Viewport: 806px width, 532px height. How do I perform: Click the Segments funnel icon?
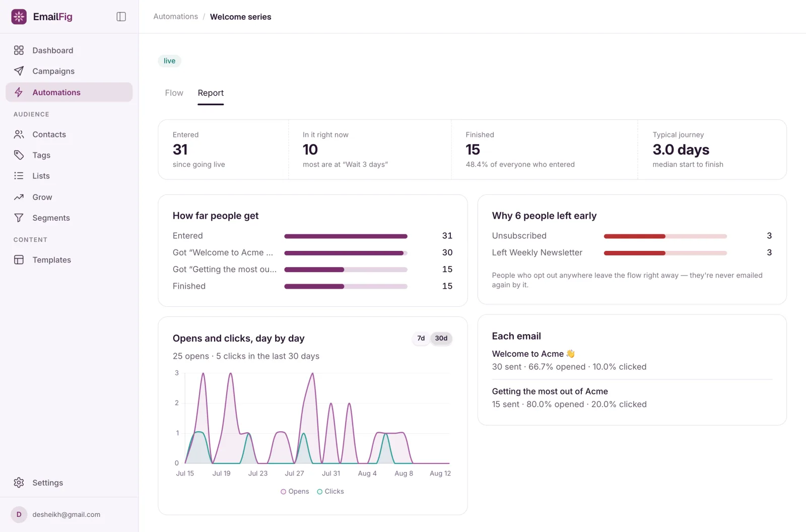[19, 218]
